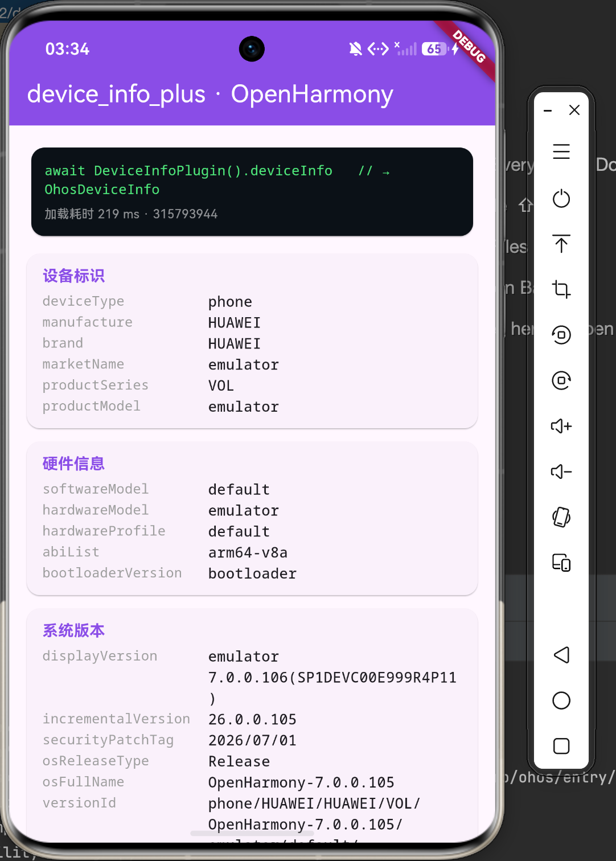Increase emulator volume
This screenshot has height=861, width=616.
(561, 426)
